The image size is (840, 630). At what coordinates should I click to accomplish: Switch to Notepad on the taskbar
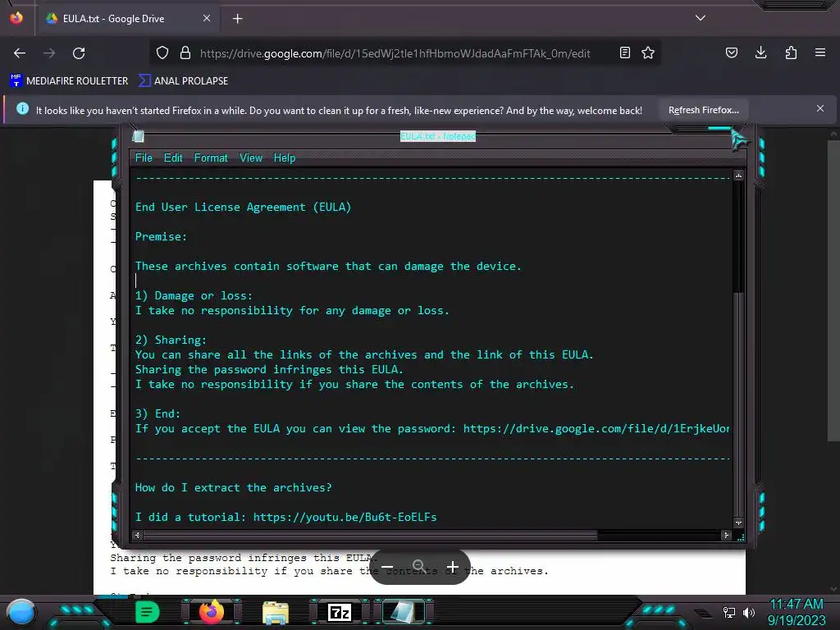click(x=404, y=612)
